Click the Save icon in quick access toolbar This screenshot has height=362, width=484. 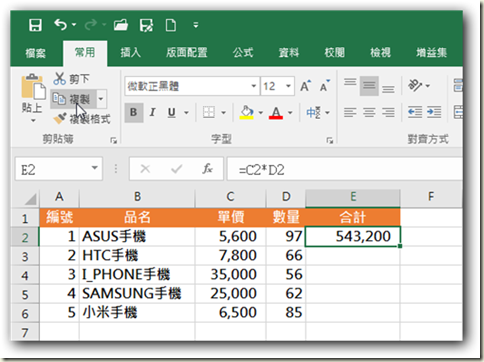tap(35, 25)
